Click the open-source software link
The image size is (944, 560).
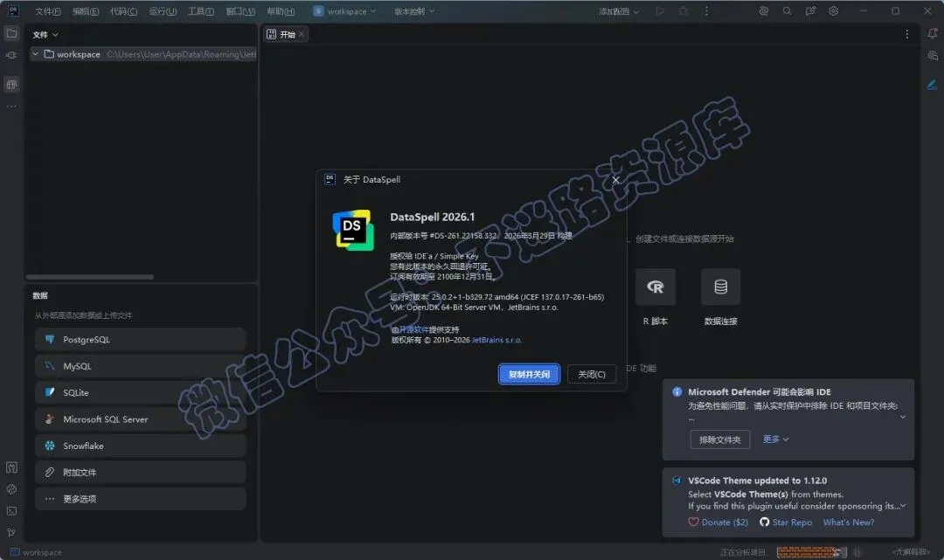point(413,329)
